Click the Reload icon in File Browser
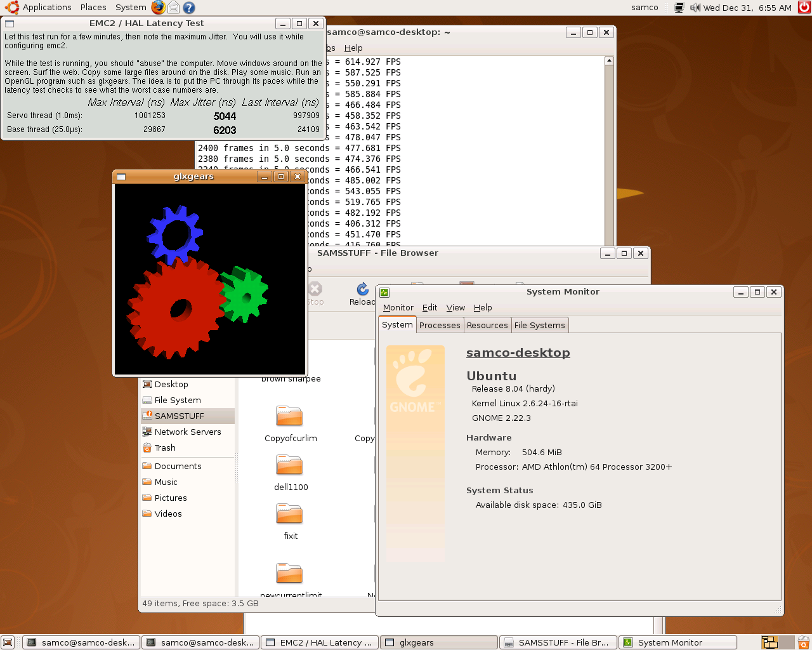This screenshot has height=650, width=812. click(x=362, y=289)
